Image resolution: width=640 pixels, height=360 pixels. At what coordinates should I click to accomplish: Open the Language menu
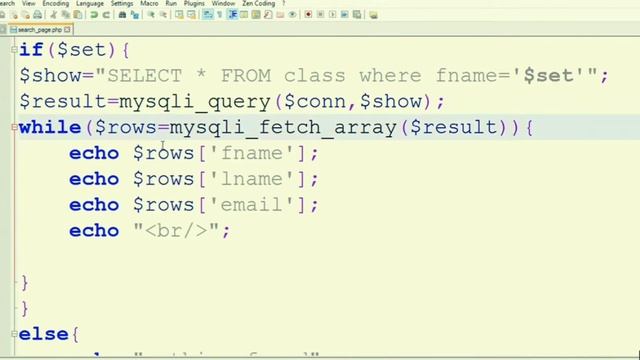pyautogui.click(x=90, y=3)
